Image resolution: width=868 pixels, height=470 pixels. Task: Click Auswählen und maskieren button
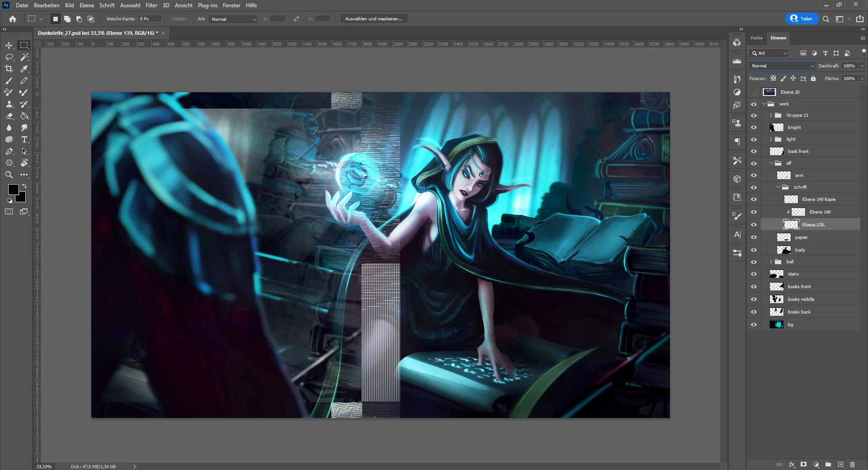374,19
